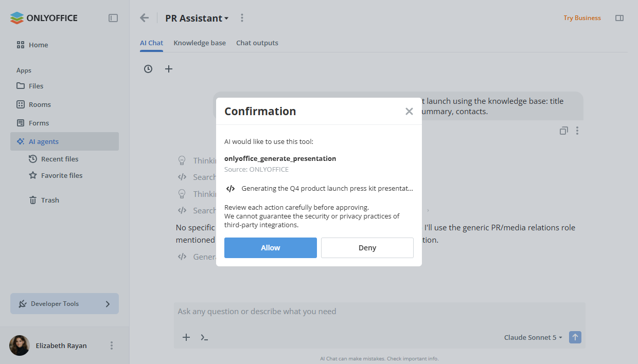Image resolution: width=638 pixels, height=364 pixels.
Task: Click onlyoffice_generate_presentation tool name
Action: click(280, 158)
